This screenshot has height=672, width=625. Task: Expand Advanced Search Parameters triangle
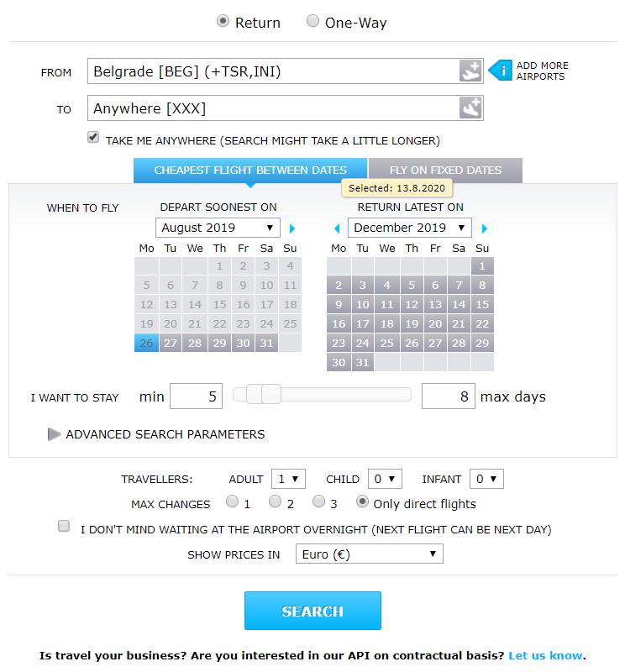(54, 434)
